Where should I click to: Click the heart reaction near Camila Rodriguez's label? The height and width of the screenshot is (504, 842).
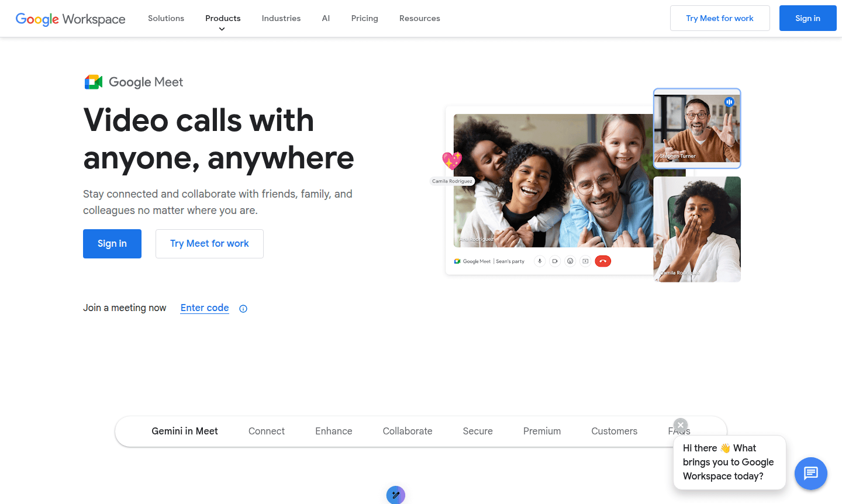tap(452, 160)
